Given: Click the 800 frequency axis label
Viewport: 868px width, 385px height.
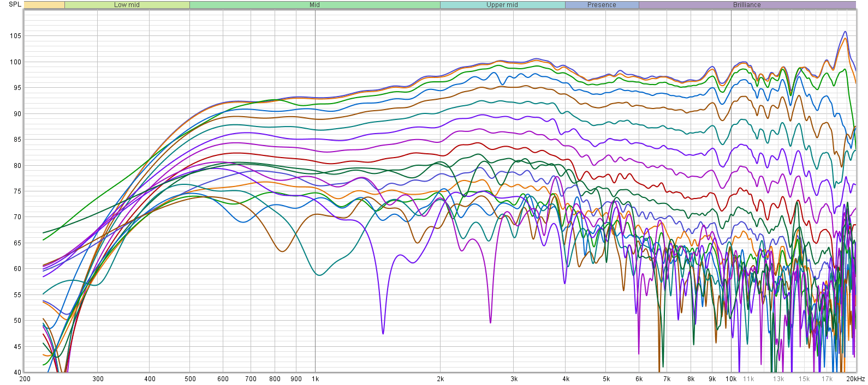Looking at the screenshot, I should (x=275, y=379).
